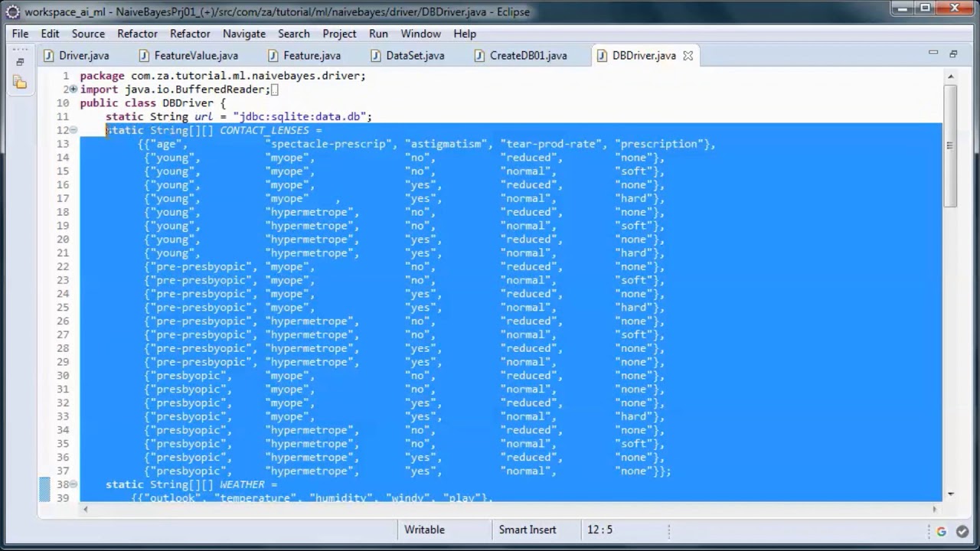Click "hard" value on line 17
980x551 pixels.
(x=634, y=198)
